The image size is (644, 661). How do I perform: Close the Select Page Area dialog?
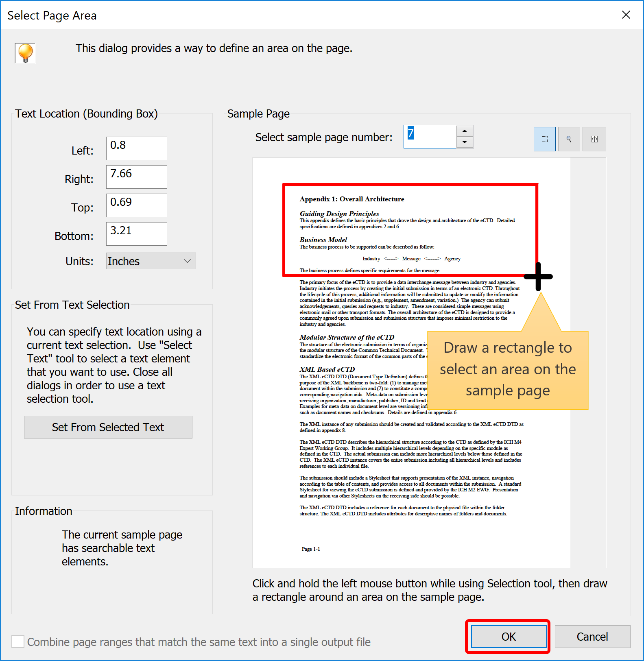626,15
